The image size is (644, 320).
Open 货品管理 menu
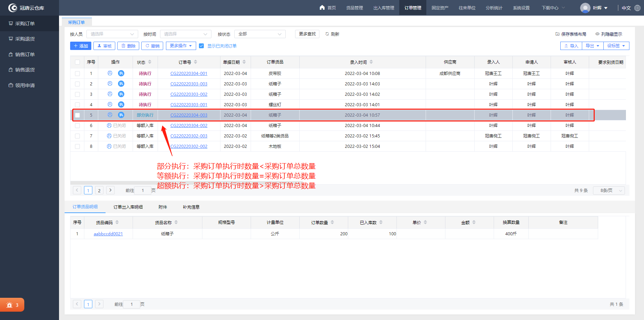point(354,8)
